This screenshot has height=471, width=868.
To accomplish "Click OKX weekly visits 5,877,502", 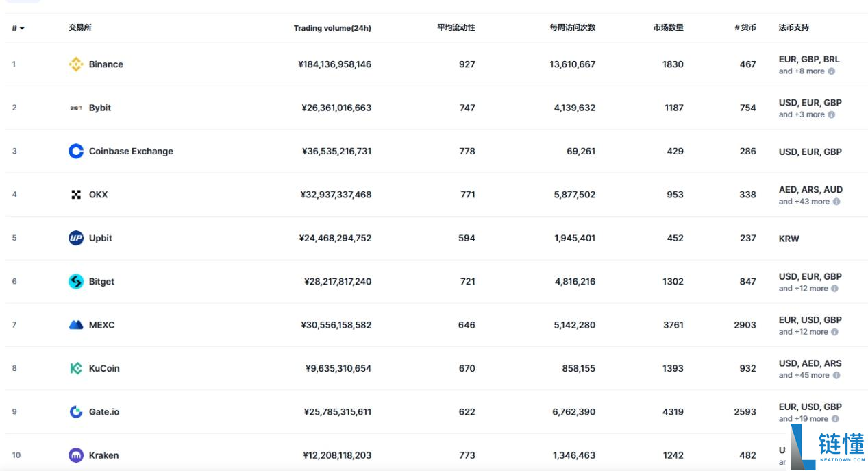I will 575,195.
